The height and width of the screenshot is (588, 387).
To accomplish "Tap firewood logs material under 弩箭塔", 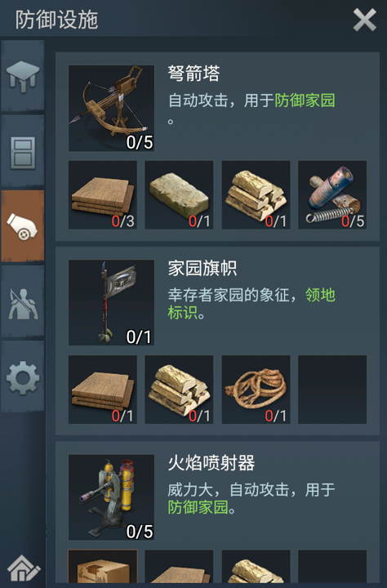I will (256, 195).
